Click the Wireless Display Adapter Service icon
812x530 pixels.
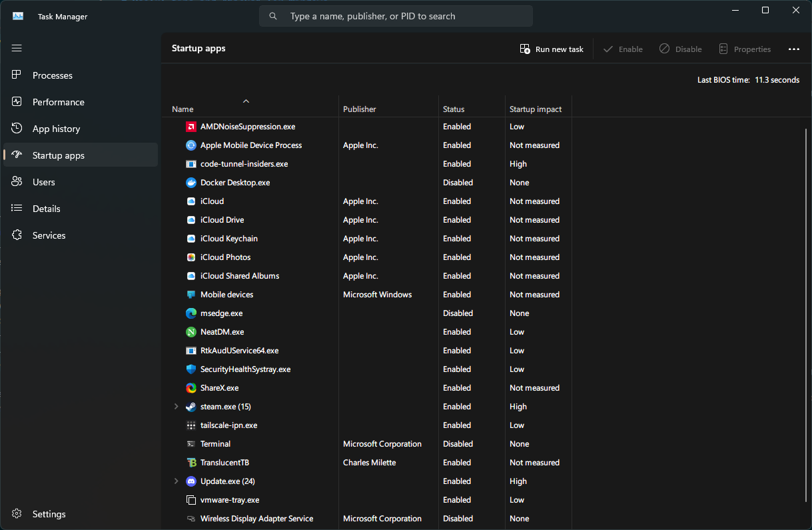pyautogui.click(x=191, y=519)
